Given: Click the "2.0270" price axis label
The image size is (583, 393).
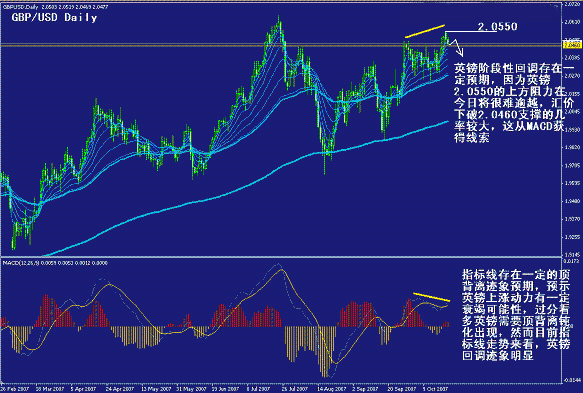Looking at the screenshot, I should (x=573, y=76).
